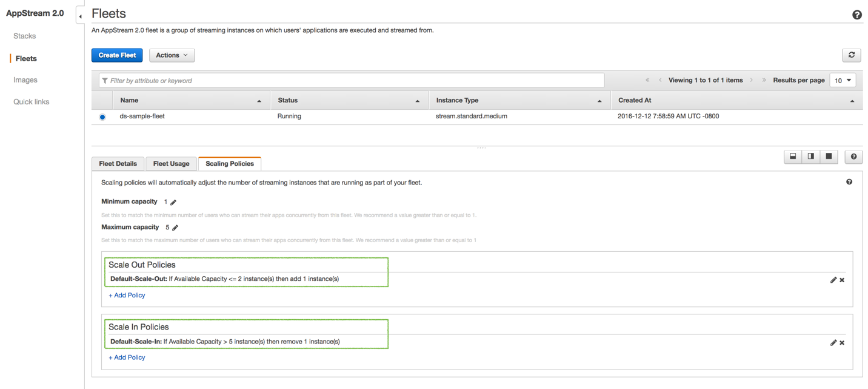The image size is (868, 389).
Task: Edit the Maximum capacity pencil icon
Action: pos(175,228)
